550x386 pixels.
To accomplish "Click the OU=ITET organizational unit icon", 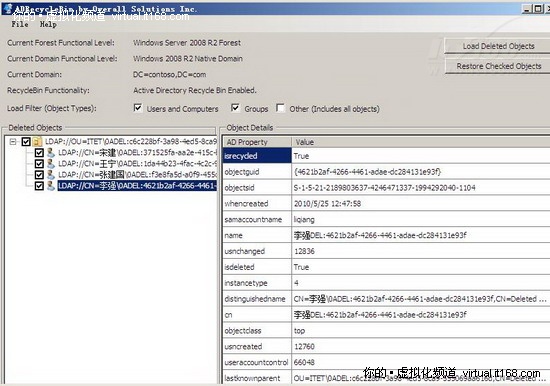I will point(37,142).
